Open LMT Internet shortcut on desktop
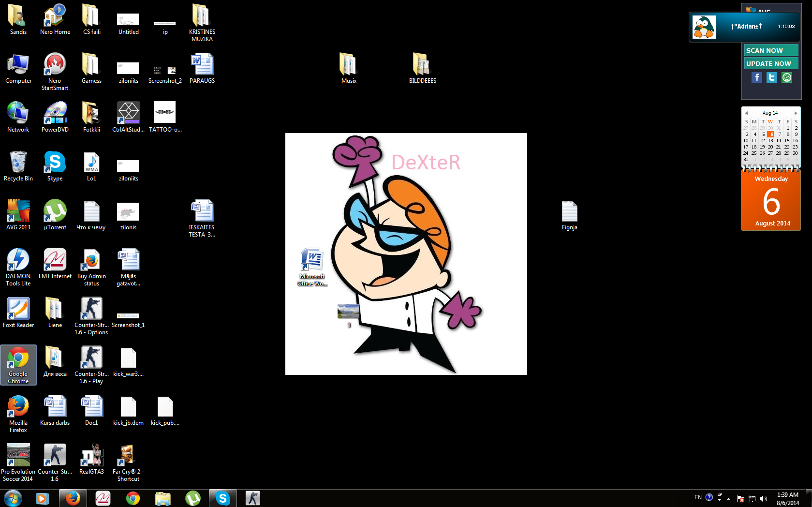The image size is (812, 507). tap(55, 264)
